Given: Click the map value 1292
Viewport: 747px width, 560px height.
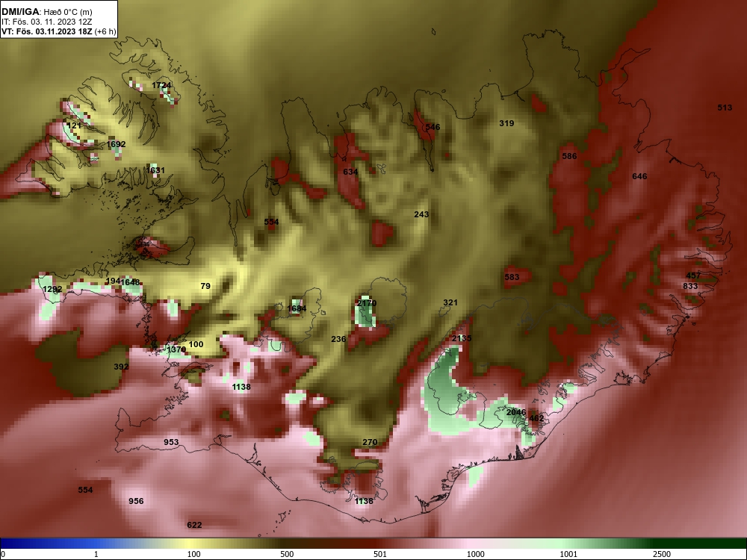Looking at the screenshot, I should coord(52,290).
